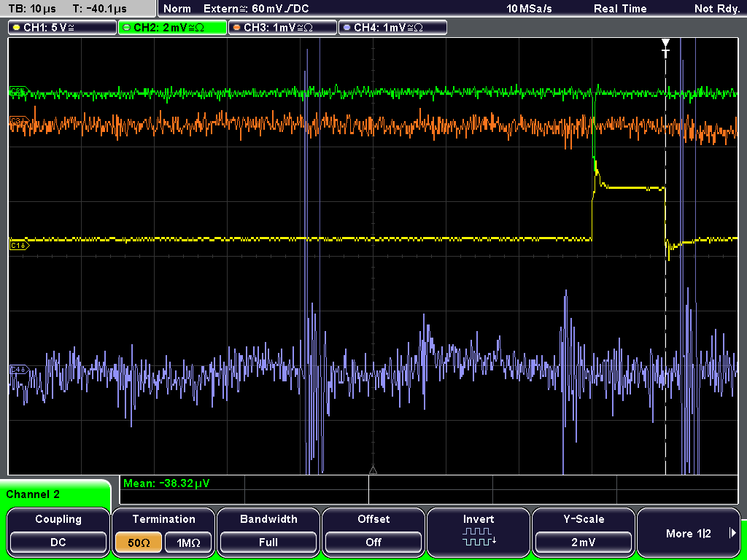Select the CH4: 1 mV channel tab
The height and width of the screenshot is (560, 747).
point(392,28)
